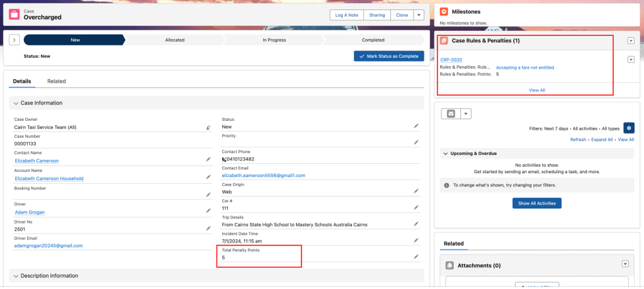Open the dropdown next to Clone button

(x=419, y=16)
